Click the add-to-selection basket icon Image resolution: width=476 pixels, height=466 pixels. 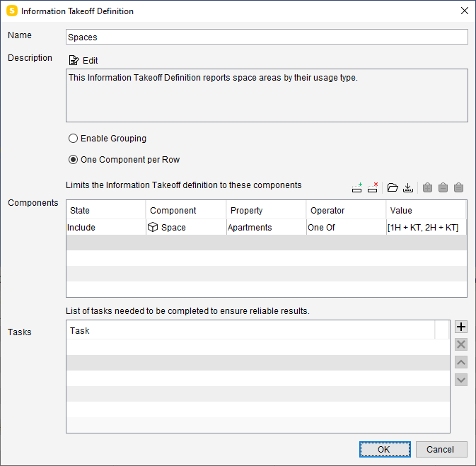pyautogui.click(x=427, y=187)
